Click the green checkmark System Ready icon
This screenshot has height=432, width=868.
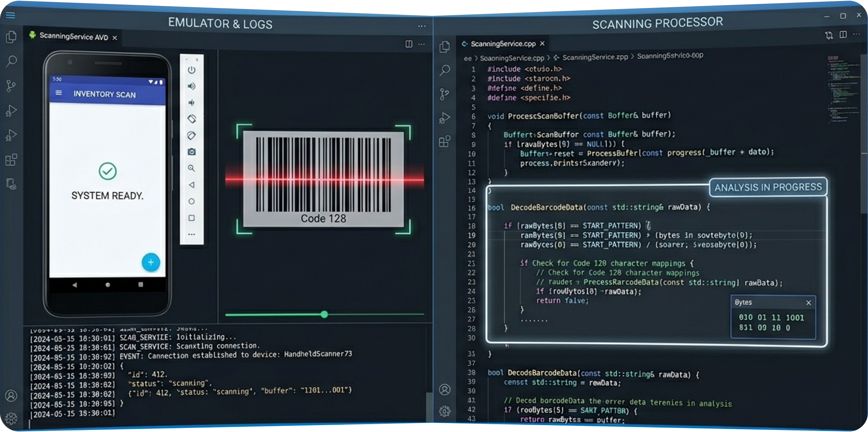[108, 171]
